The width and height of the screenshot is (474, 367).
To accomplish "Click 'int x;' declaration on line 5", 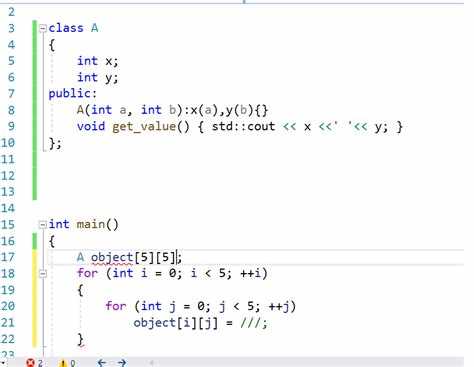I will (x=97, y=61).
